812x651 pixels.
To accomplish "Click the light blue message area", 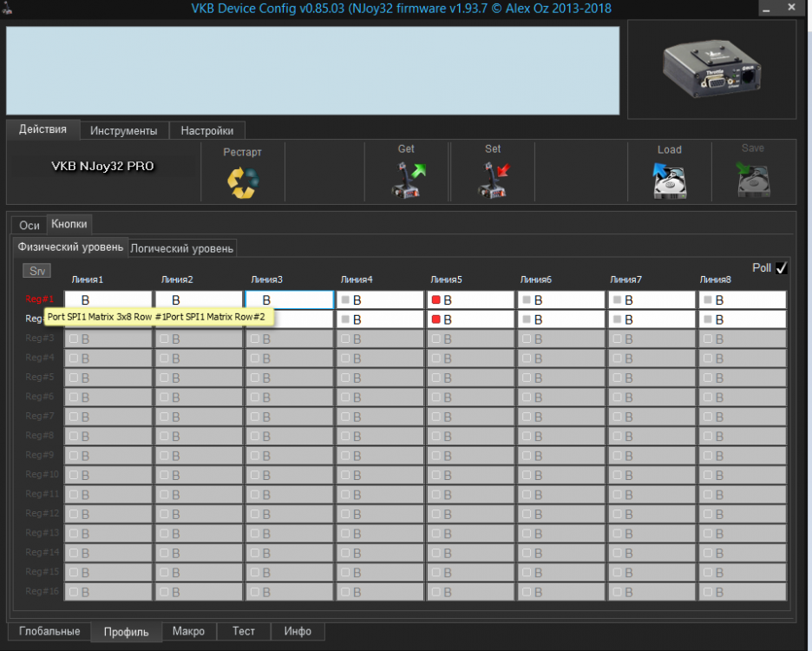I will (312, 70).
